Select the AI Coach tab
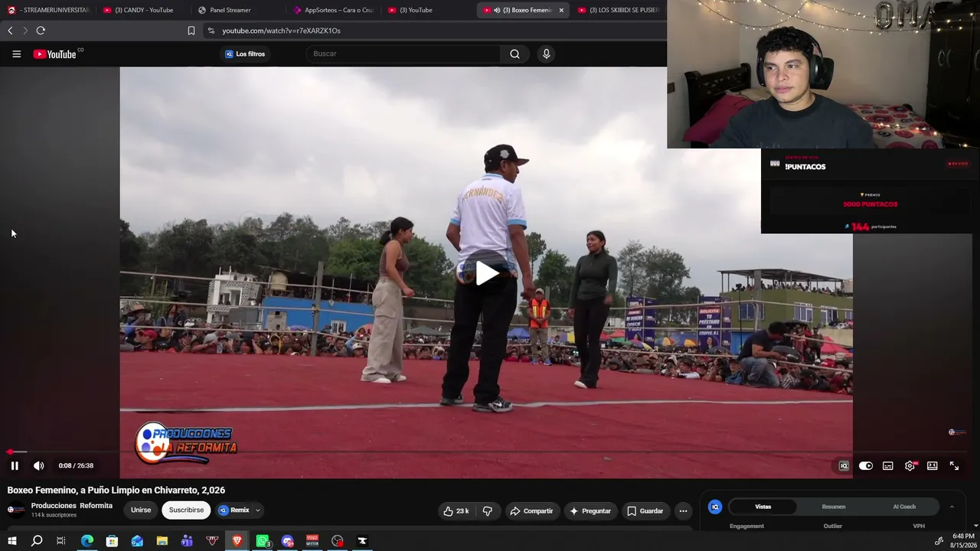 coord(904,507)
